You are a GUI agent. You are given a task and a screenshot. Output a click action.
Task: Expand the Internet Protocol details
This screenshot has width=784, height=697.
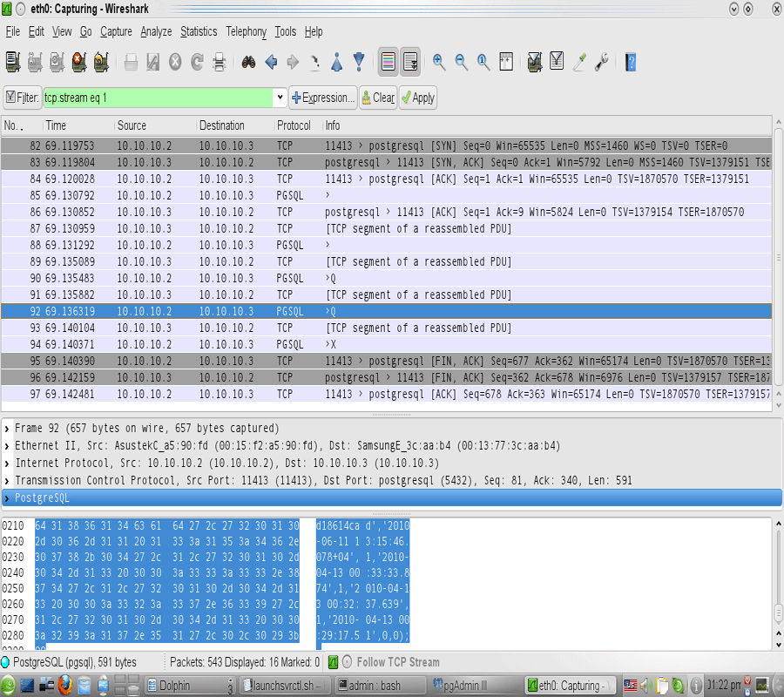[x=7, y=464]
